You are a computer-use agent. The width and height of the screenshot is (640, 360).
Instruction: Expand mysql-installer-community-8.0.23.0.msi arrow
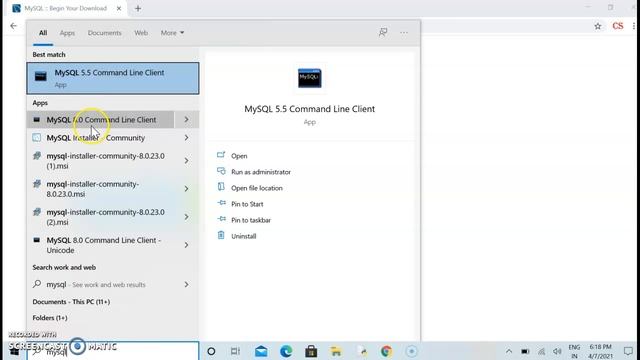coord(187,189)
